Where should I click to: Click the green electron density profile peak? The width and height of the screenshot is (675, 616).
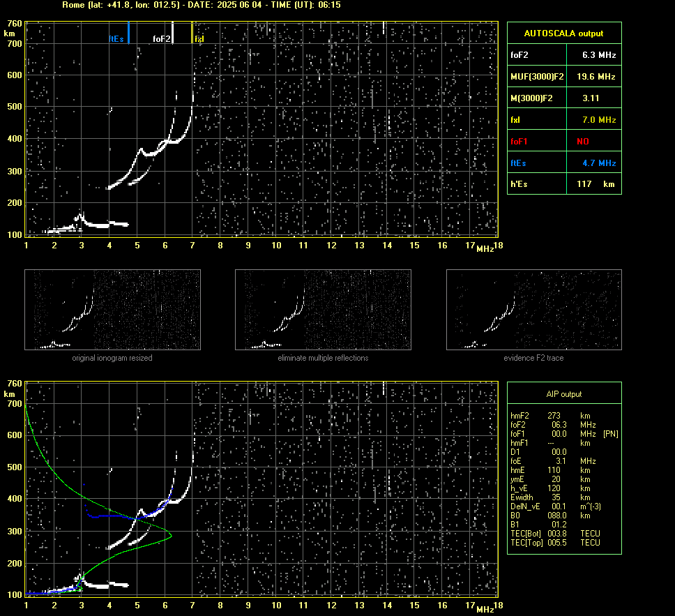coord(170,536)
